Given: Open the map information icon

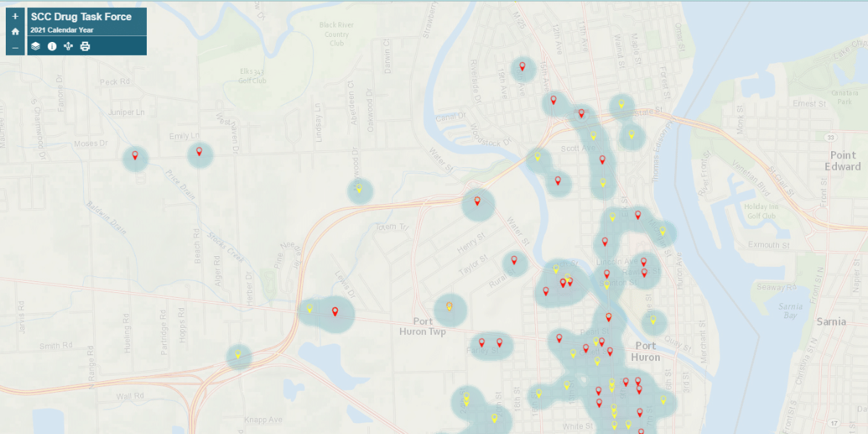Looking at the screenshot, I should pos(51,46).
